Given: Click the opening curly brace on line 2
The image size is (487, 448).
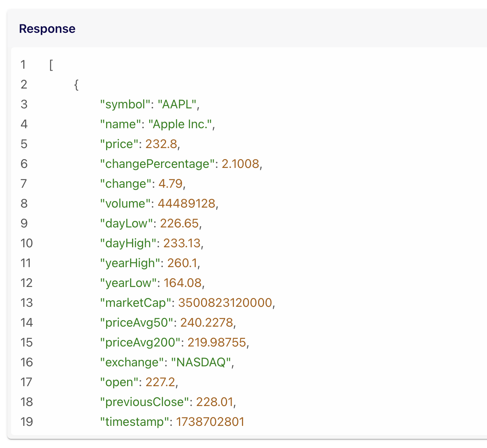Looking at the screenshot, I should coord(76,85).
